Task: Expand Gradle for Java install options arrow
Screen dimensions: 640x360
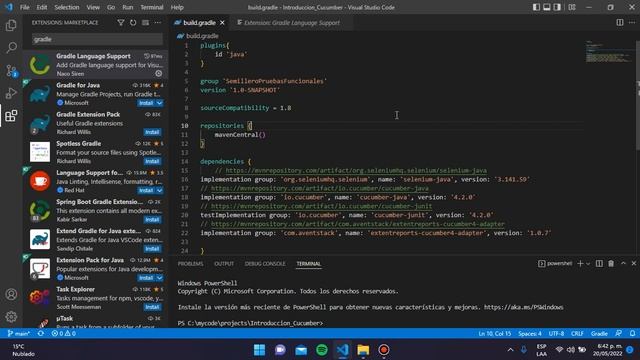Action: (160, 103)
